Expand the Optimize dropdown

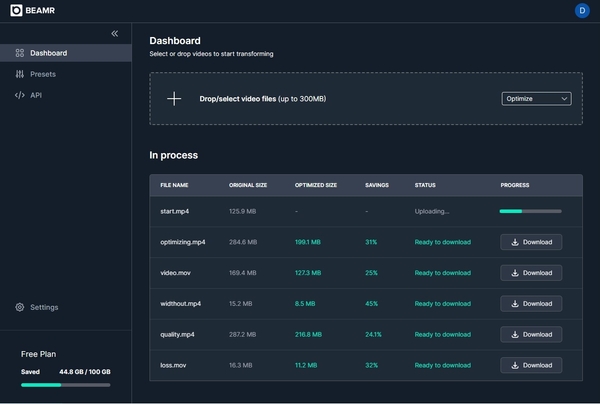point(536,99)
